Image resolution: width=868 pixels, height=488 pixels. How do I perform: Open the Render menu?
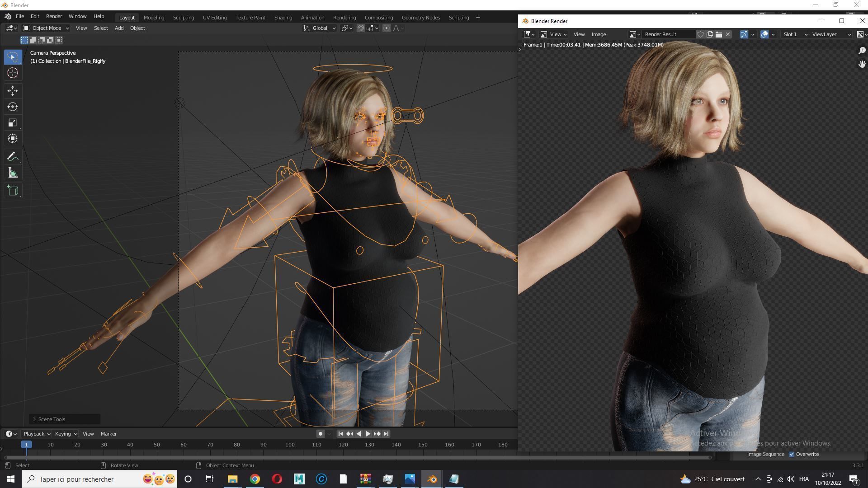click(x=54, y=16)
